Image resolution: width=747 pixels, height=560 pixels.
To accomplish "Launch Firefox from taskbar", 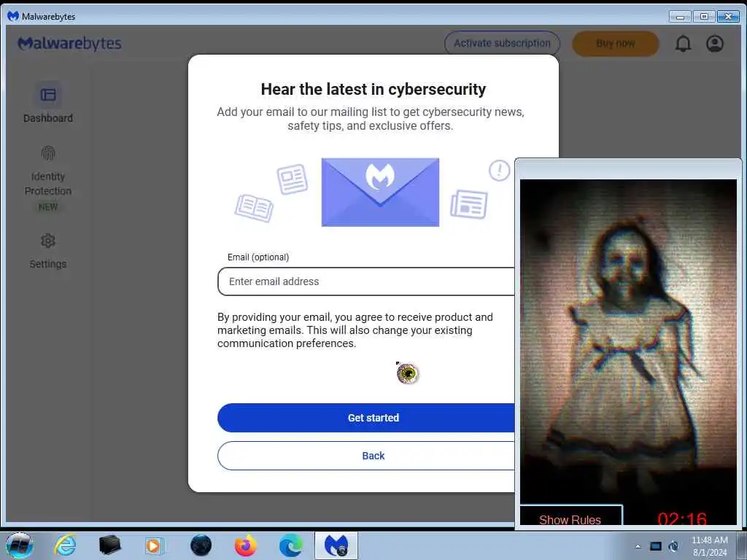I will tap(245, 545).
